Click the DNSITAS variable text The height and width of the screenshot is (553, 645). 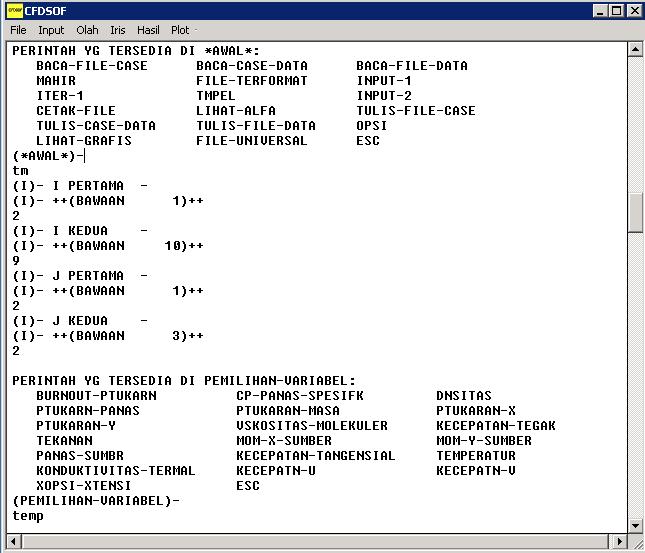pos(464,396)
